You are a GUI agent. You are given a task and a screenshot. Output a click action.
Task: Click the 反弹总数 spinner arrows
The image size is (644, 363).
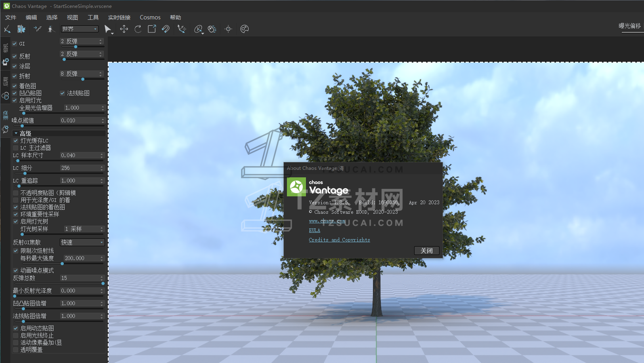[x=102, y=278]
